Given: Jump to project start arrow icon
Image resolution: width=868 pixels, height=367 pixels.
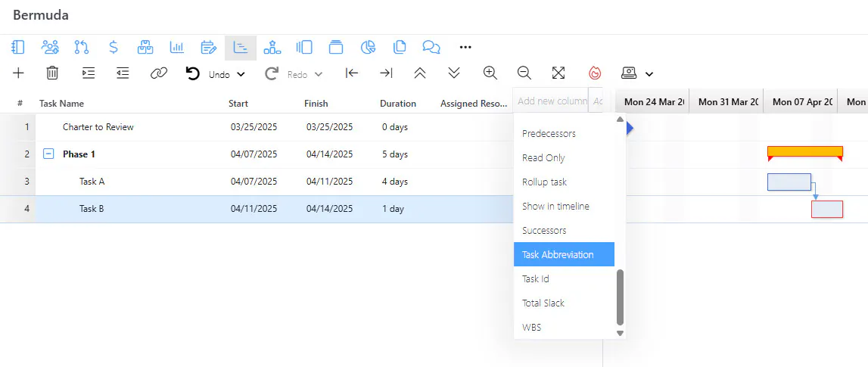Looking at the screenshot, I should pos(352,73).
